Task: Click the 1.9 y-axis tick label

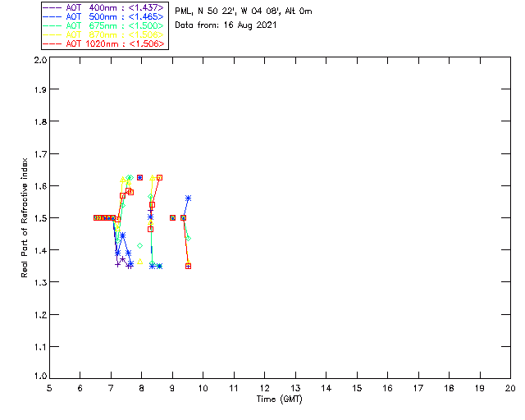Action: (x=40, y=89)
